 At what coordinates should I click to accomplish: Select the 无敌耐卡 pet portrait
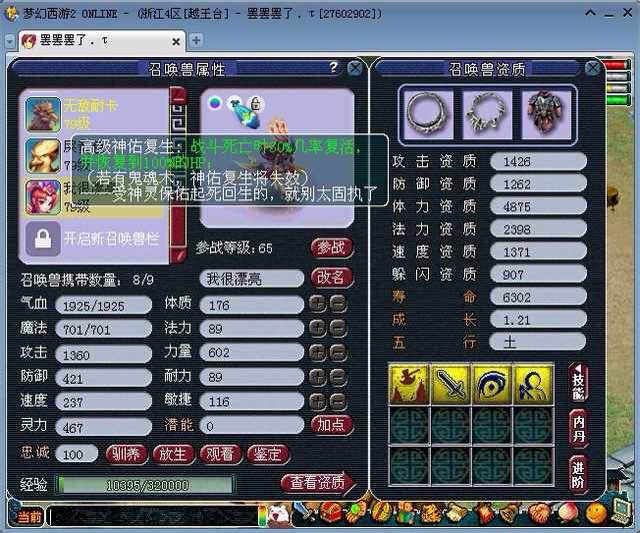pos(43,114)
